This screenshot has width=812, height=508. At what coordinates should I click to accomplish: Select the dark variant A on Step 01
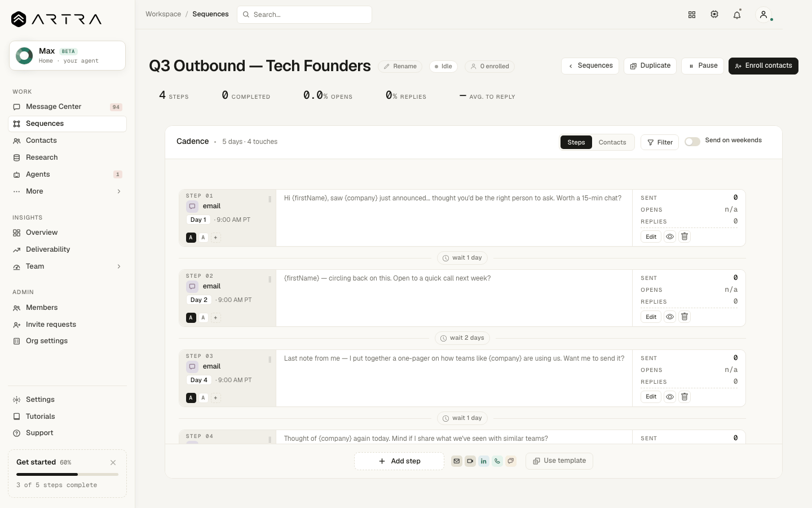191,238
